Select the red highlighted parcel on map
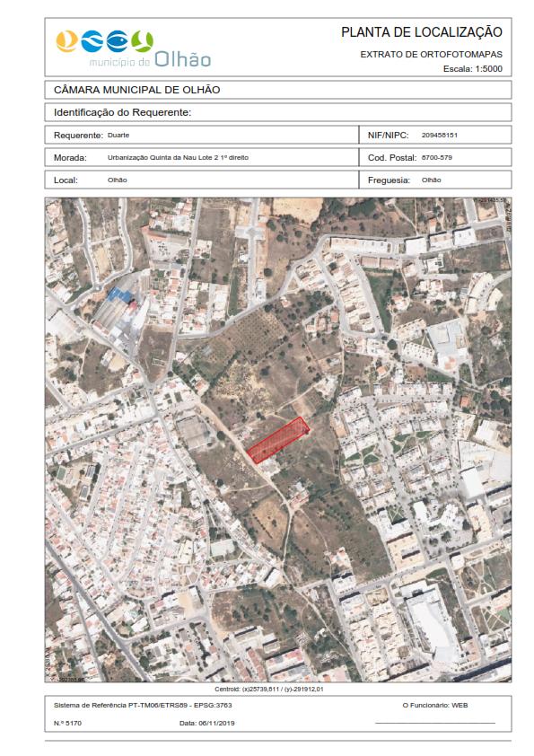Screen dimensions: 534x756 pyautogui.click(x=277, y=440)
